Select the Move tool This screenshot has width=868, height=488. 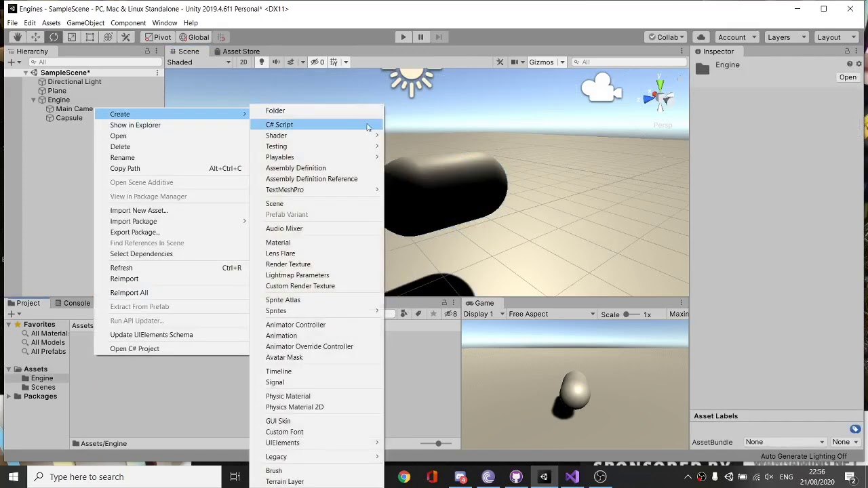click(x=35, y=37)
